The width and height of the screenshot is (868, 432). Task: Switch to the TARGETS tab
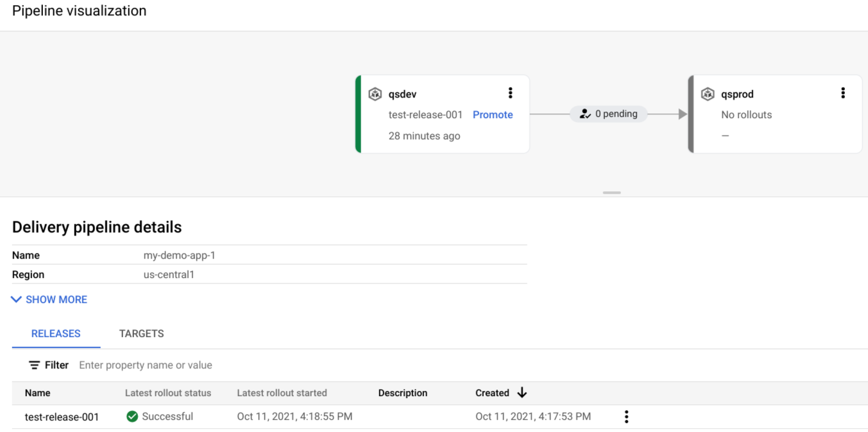[x=141, y=334]
